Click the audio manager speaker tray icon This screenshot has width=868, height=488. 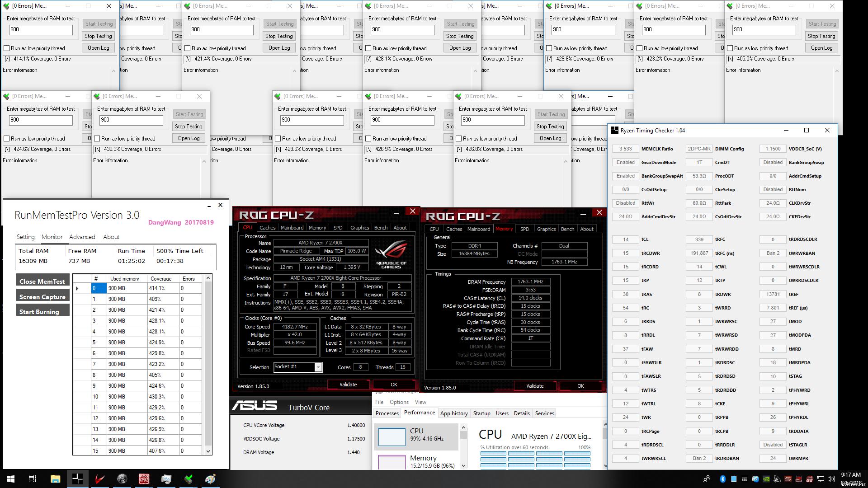(777, 479)
